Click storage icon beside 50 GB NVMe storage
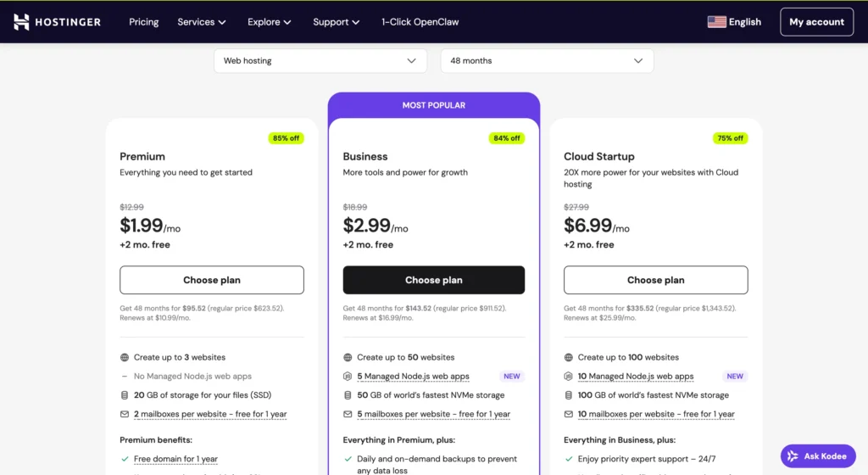868x475 pixels. 348,395
